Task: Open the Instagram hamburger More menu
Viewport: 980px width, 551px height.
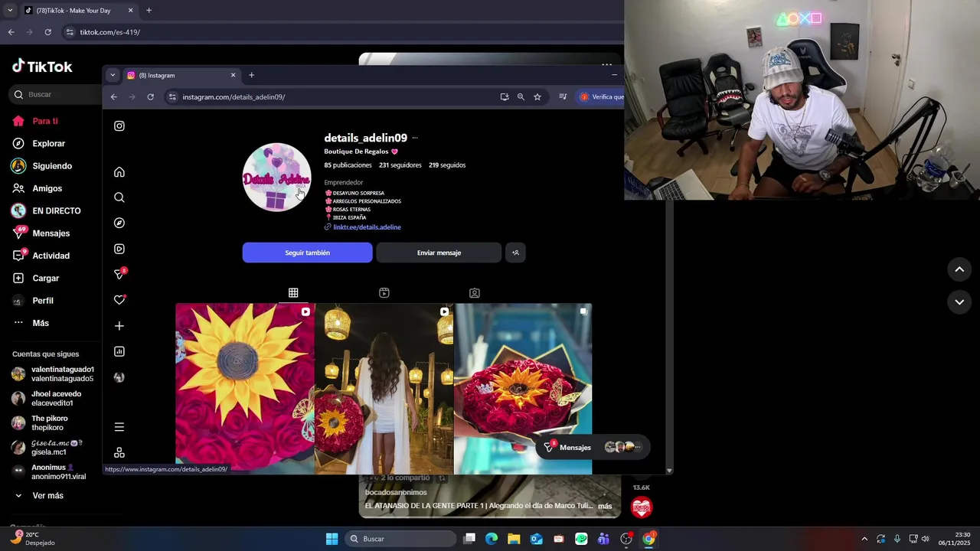Action: [x=119, y=427]
